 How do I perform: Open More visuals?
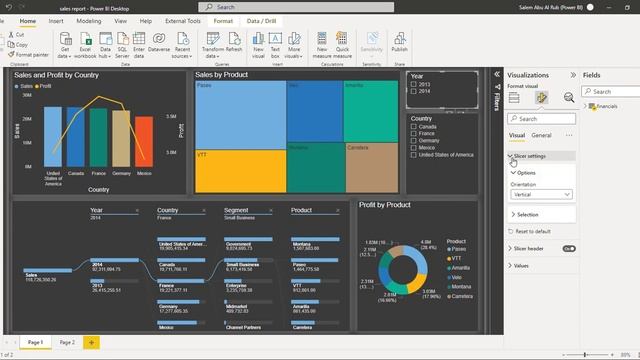coord(294,45)
